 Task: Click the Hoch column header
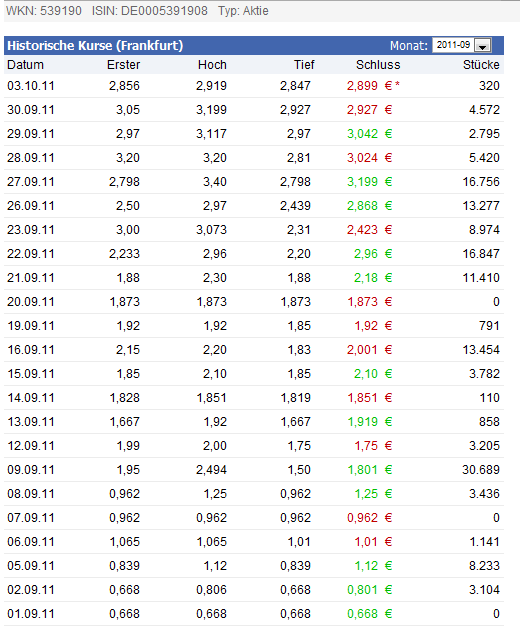212,65
